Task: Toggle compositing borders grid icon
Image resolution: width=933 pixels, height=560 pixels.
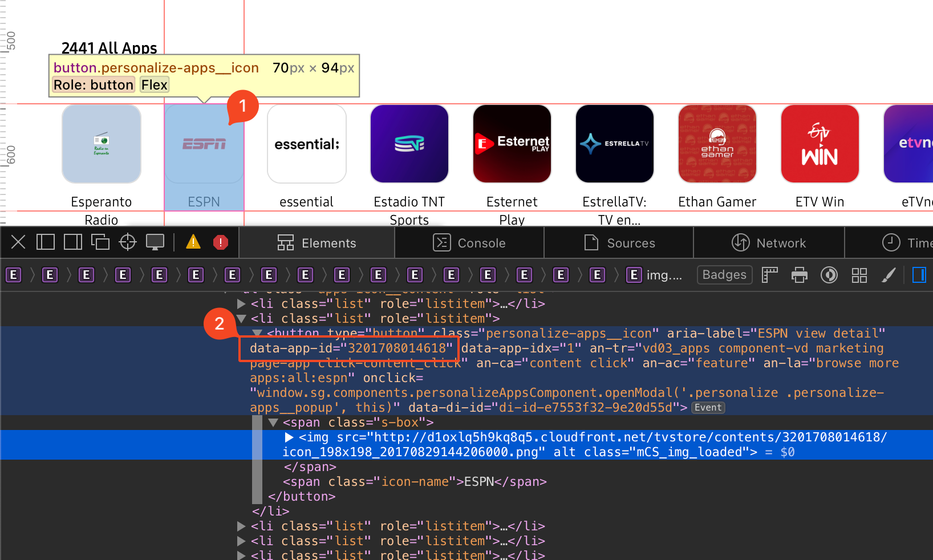Action: (x=859, y=275)
